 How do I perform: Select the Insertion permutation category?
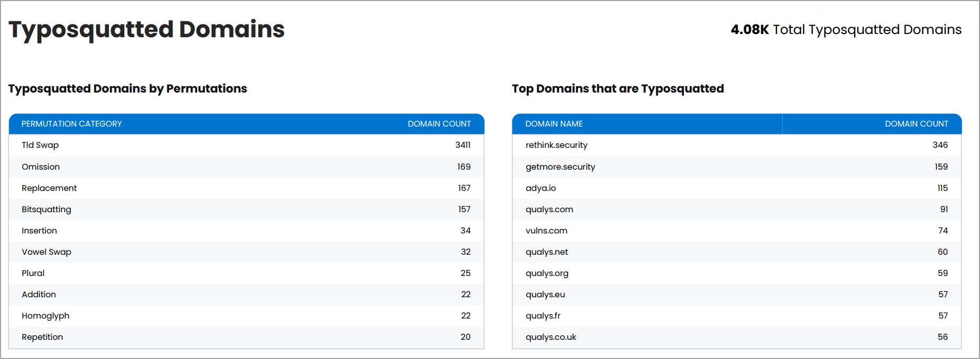tap(39, 231)
